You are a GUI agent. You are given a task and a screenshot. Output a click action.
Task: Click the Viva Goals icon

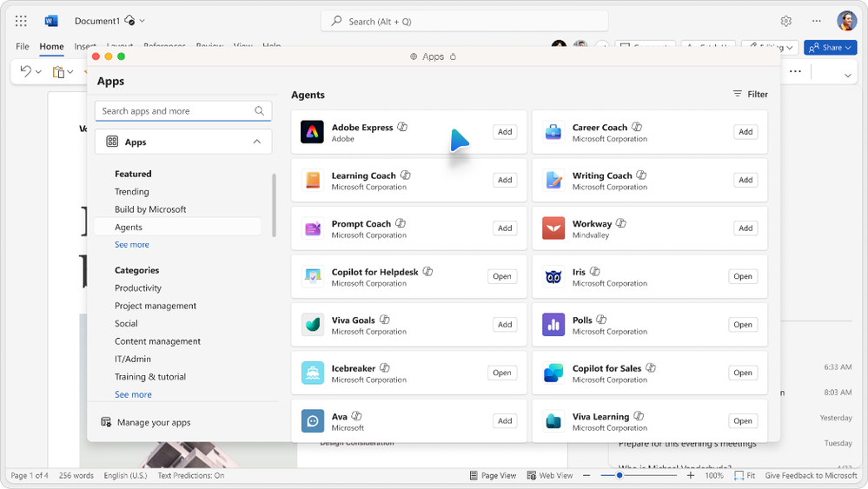coord(312,325)
